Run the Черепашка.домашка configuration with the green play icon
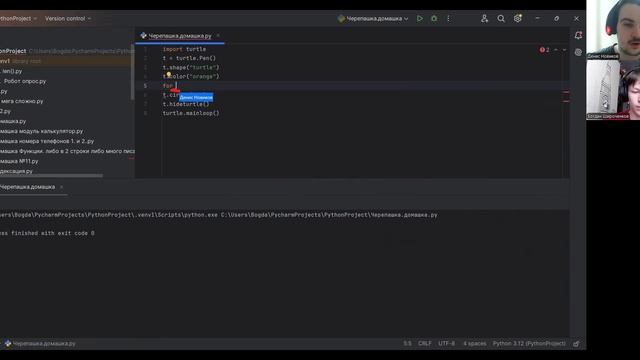The height and width of the screenshot is (360, 640). pyautogui.click(x=420, y=18)
